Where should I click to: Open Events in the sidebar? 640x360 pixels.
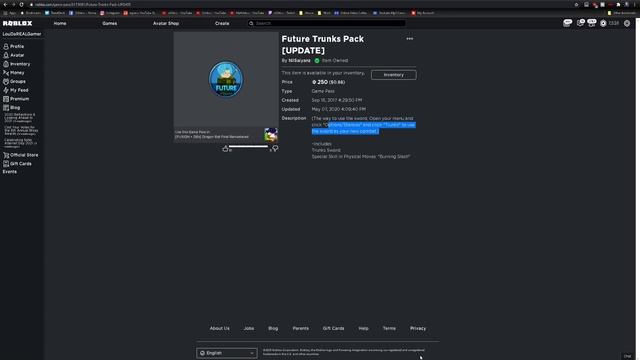click(x=10, y=172)
